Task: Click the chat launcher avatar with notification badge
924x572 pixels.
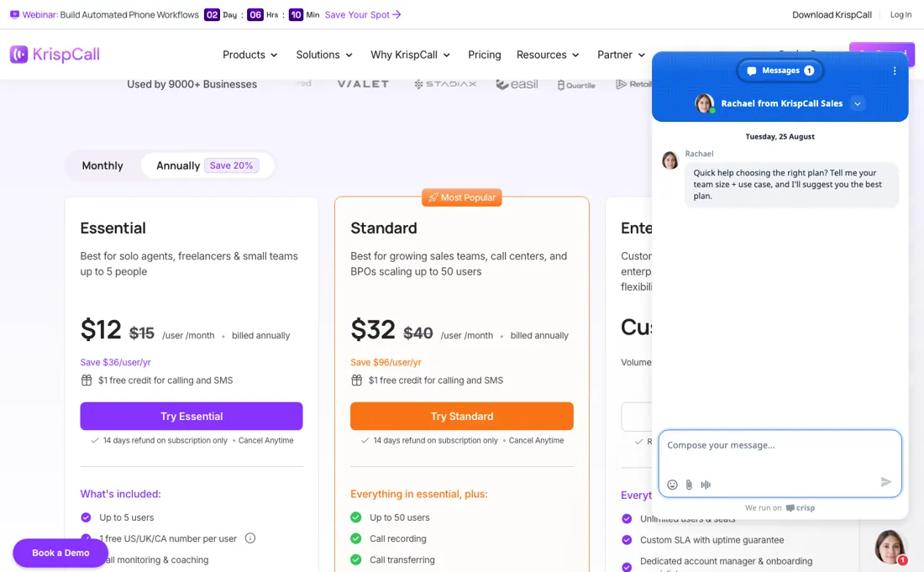Action: 890,547
